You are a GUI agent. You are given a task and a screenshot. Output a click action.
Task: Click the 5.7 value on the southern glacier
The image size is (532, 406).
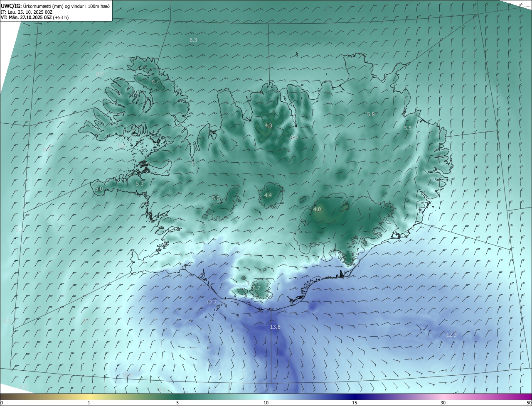(256, 288)
